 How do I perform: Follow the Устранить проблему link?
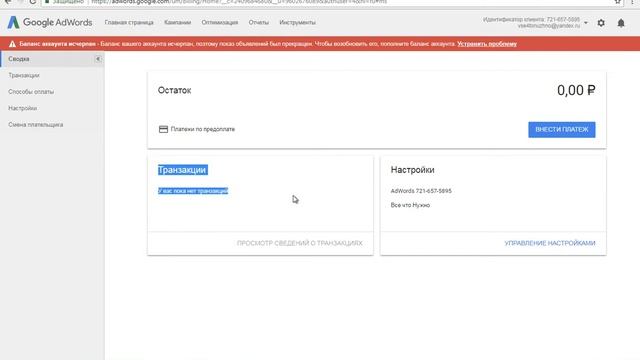(x=487, y=44)
